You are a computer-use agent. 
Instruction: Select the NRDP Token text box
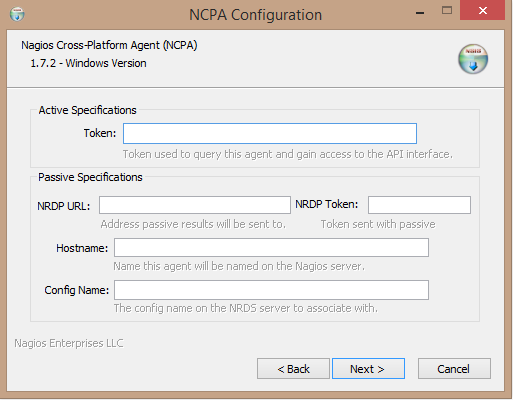pos(419,205)
